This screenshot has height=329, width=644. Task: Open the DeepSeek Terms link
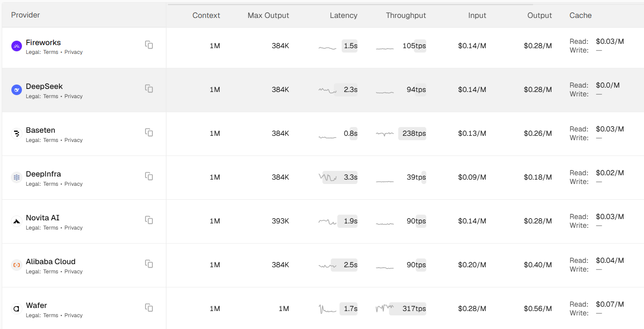click(50, 96)
